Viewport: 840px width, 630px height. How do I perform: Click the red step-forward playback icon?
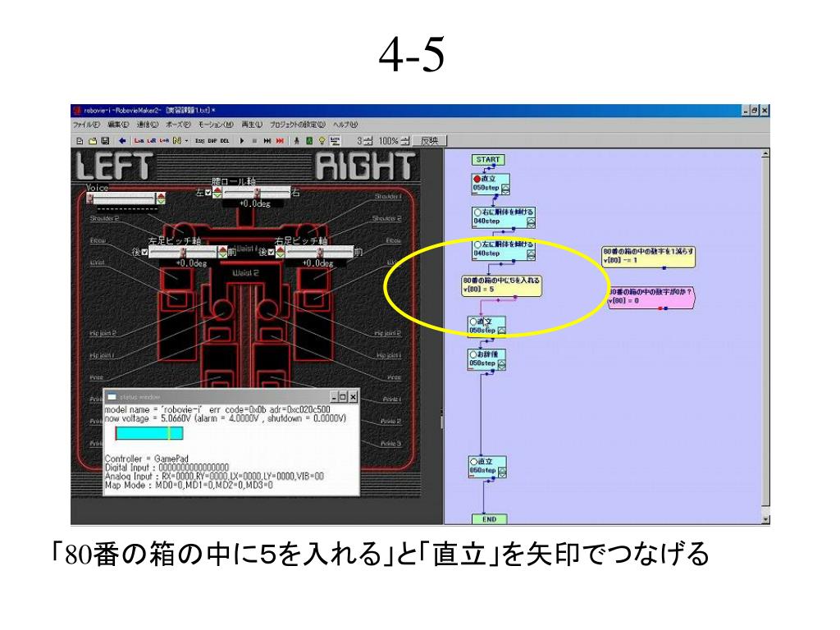[280, 141]
